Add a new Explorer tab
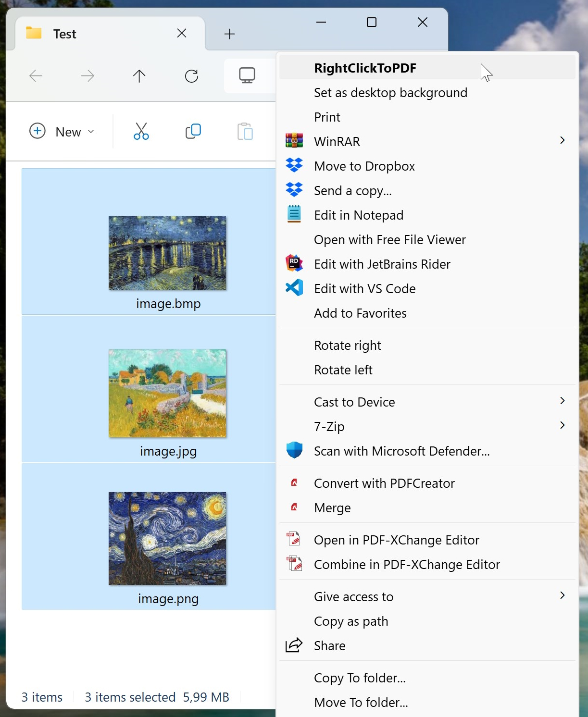Viewport: 588px width, 717px height. 230,34
